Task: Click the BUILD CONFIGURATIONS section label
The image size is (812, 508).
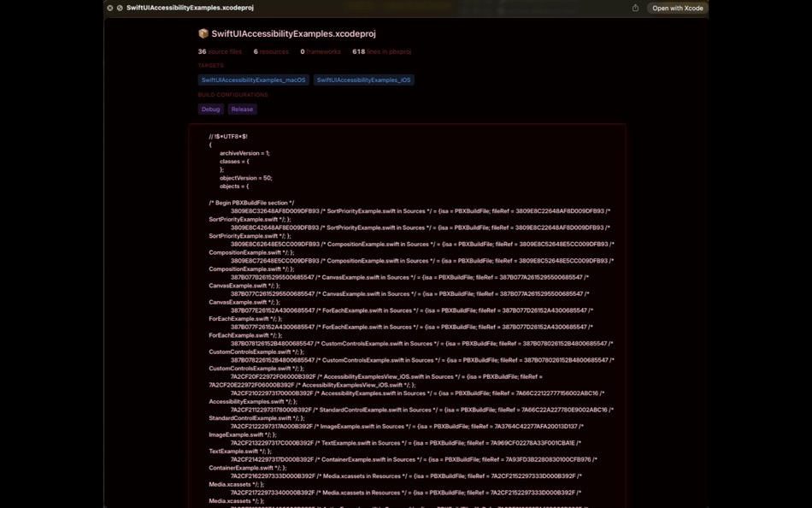Action: coord(232,95)
